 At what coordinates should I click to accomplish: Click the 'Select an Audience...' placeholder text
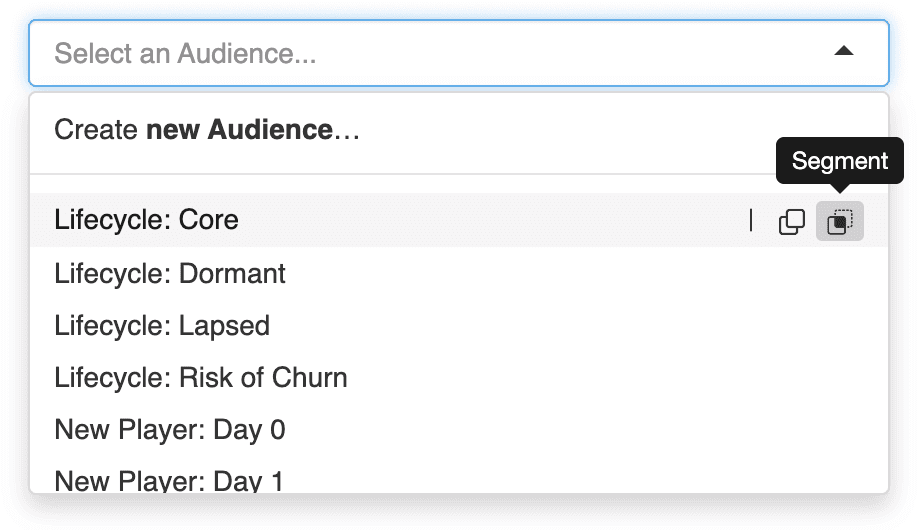pos(185,52)
